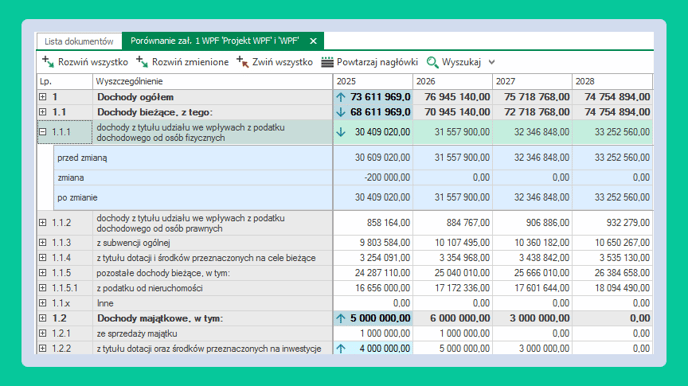688x386 pixels.
Task: Click the down arrow in row 1.1.1 2025
Action: click(x=341, y=132)
